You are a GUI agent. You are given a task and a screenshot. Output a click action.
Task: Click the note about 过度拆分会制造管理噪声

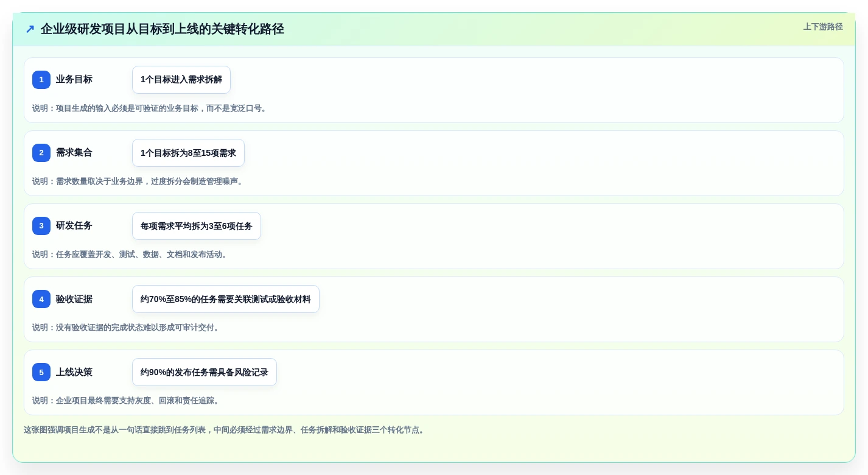(x=139, y=181)
